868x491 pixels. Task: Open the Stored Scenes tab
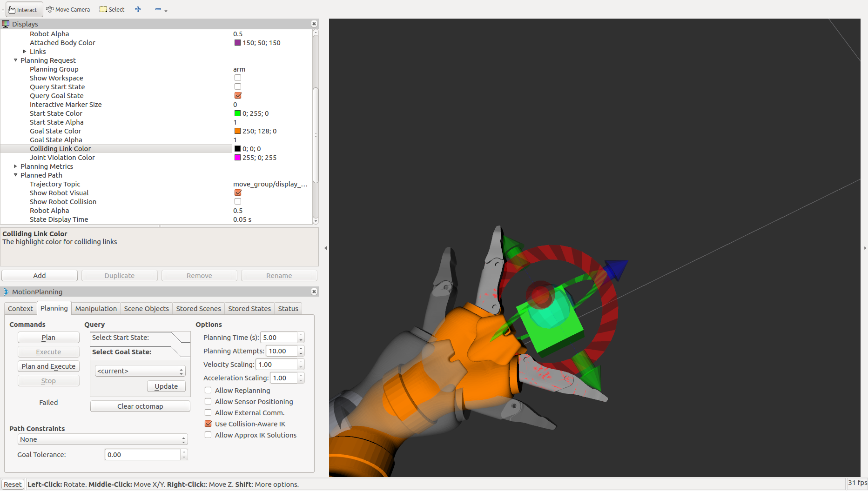(198, 308)
